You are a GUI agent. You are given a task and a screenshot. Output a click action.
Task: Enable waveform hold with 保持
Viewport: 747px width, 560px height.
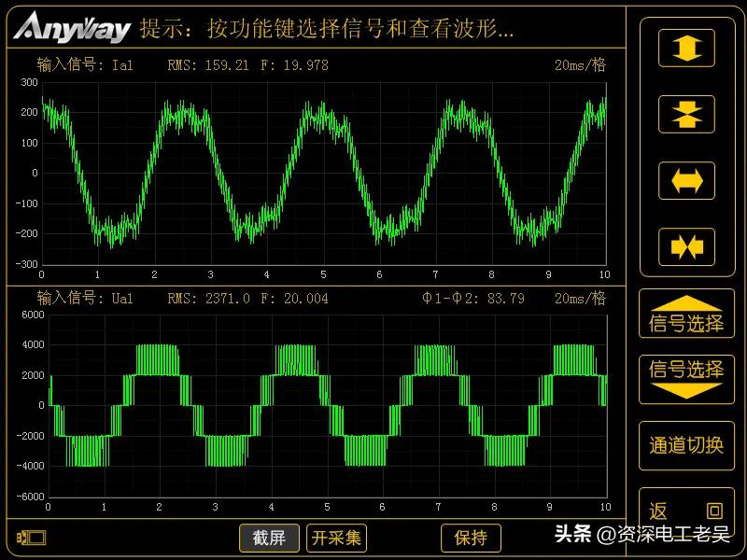(x=472, y=539)
